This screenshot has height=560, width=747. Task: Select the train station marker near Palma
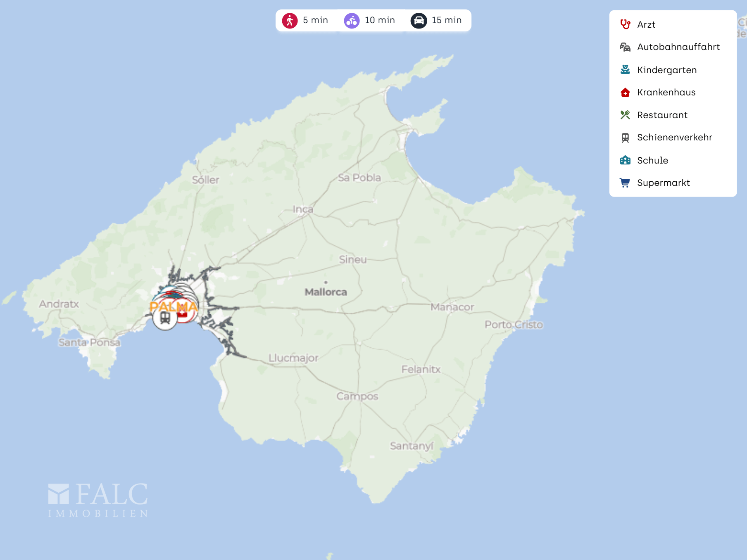[x=165, y=318]
